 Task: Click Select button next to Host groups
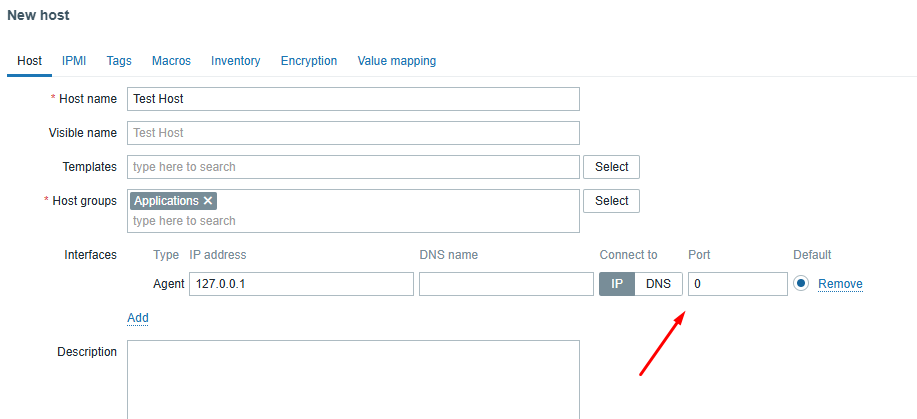pos(612,201)
